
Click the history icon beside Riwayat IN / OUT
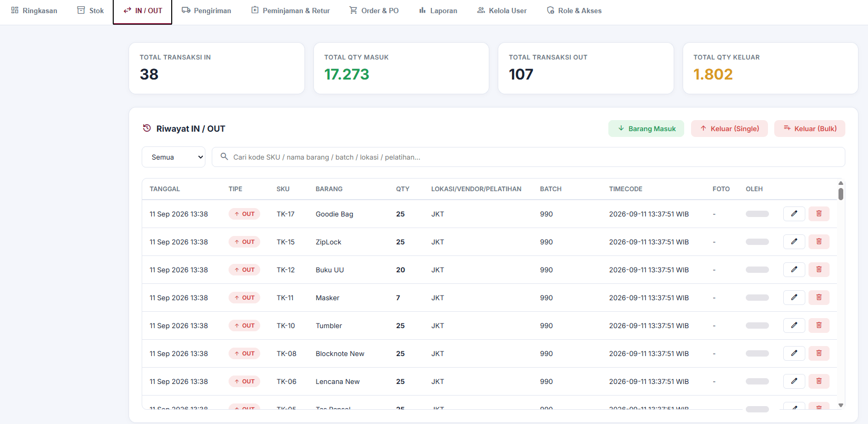point(147,128)
